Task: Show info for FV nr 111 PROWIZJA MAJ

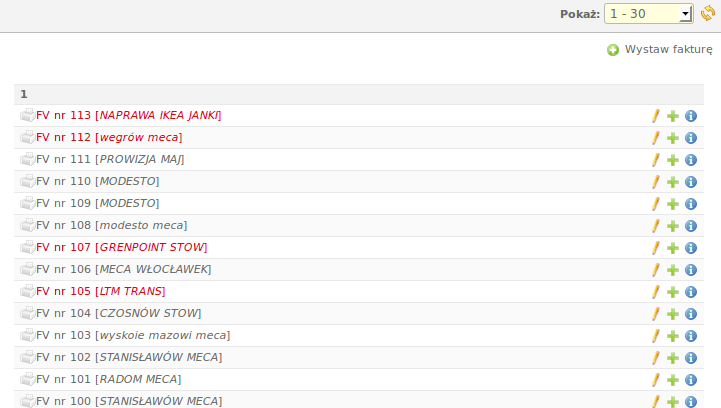Action: tap(691, 160)
